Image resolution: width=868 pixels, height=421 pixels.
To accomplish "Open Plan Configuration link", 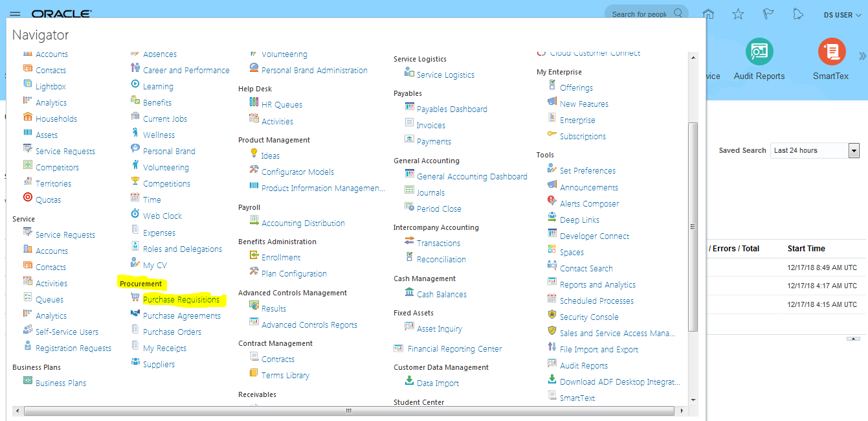I will click(294, 274).
